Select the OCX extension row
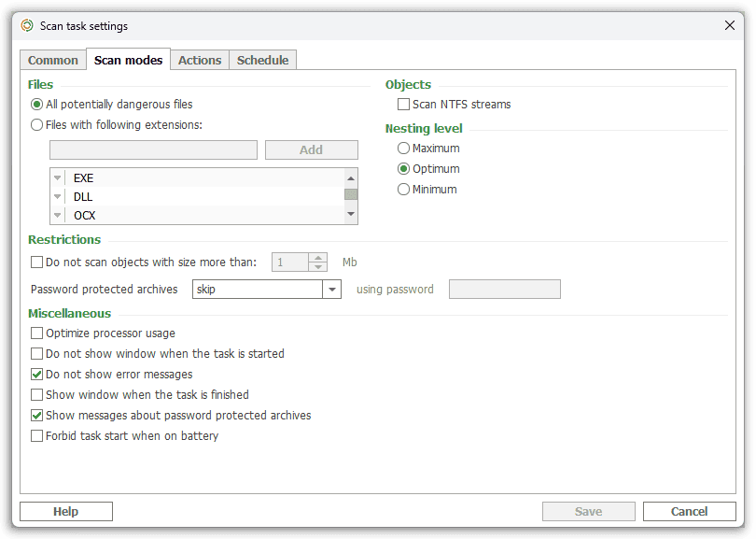This screenshot has height=539, width=756. click(x=198, y=215)
